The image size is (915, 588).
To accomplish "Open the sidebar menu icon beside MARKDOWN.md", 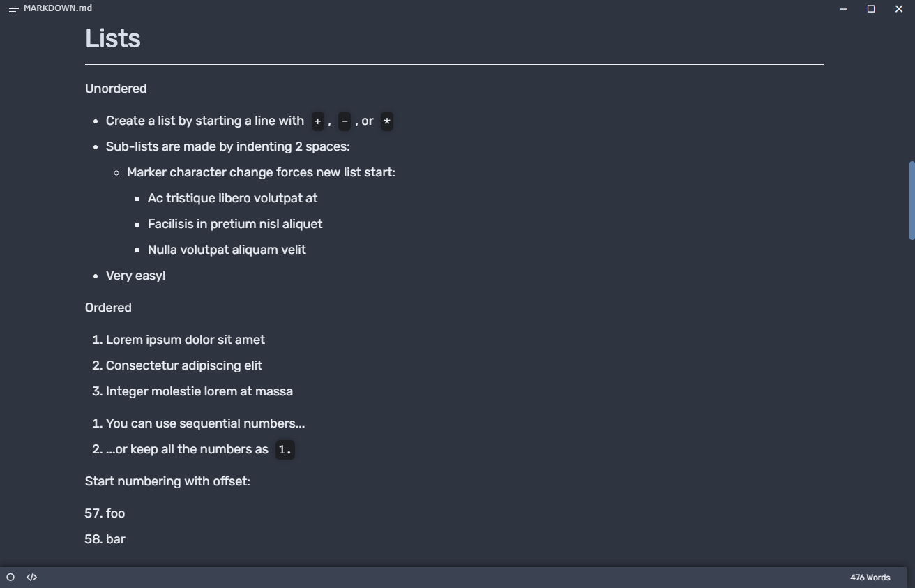I will point(13,8).
